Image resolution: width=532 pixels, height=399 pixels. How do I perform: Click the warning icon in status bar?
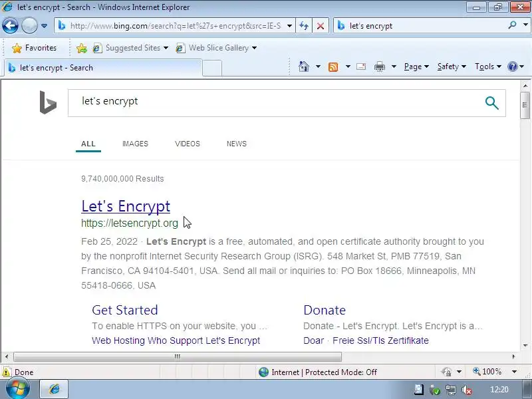click(x=6, y=372)
